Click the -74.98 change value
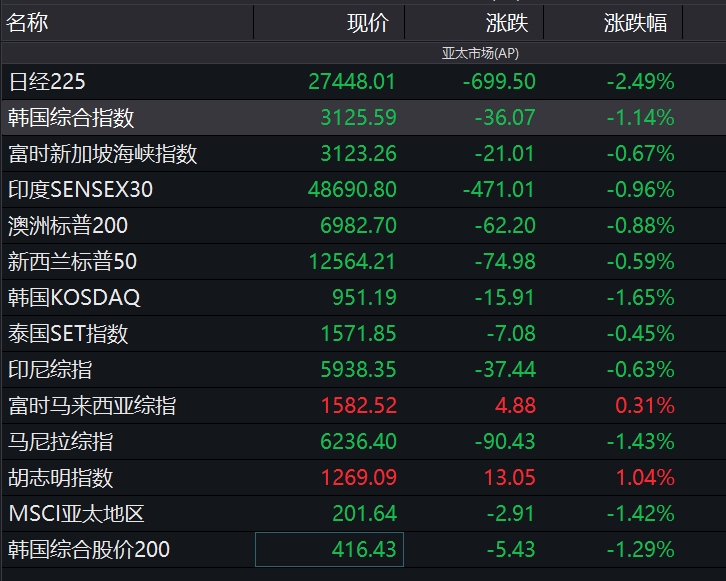This screenshot has height=581, width=726. point(505,262)
